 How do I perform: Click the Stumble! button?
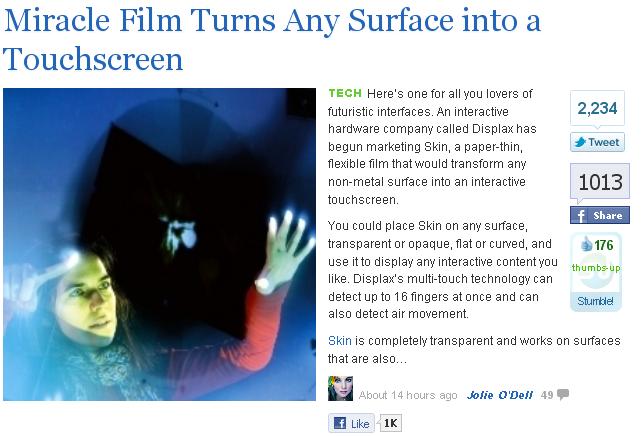596,301
